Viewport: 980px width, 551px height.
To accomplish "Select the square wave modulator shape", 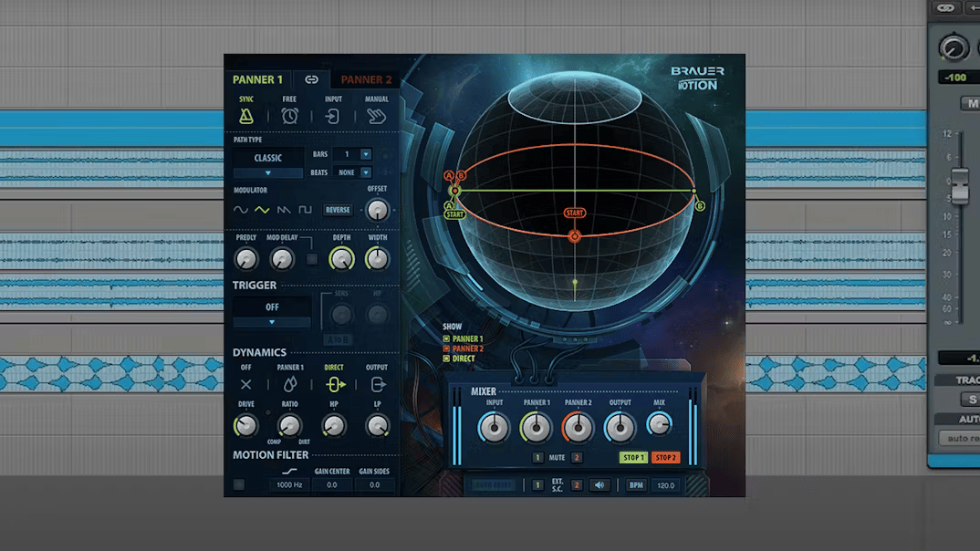I will [305, 210].
